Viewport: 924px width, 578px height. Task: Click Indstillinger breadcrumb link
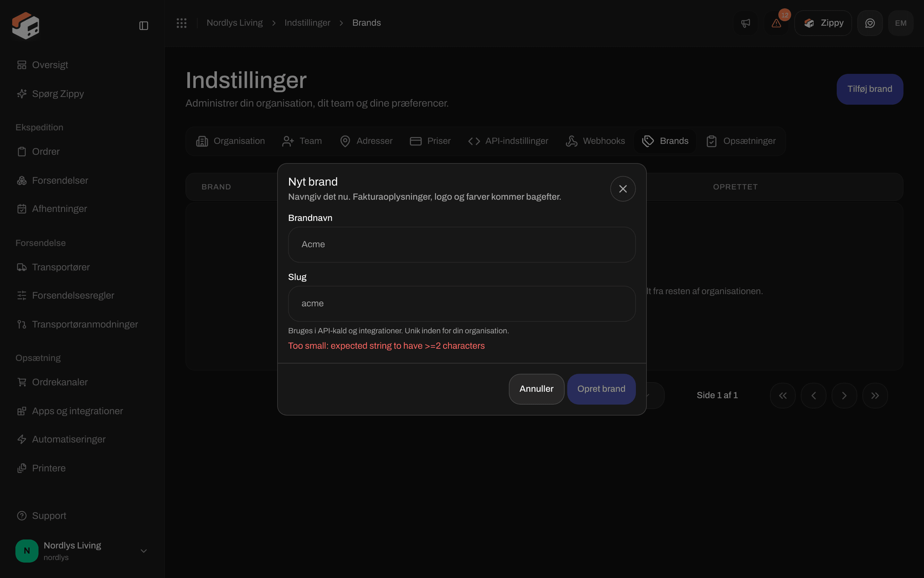pyautogui.click(x=307, y=23)
